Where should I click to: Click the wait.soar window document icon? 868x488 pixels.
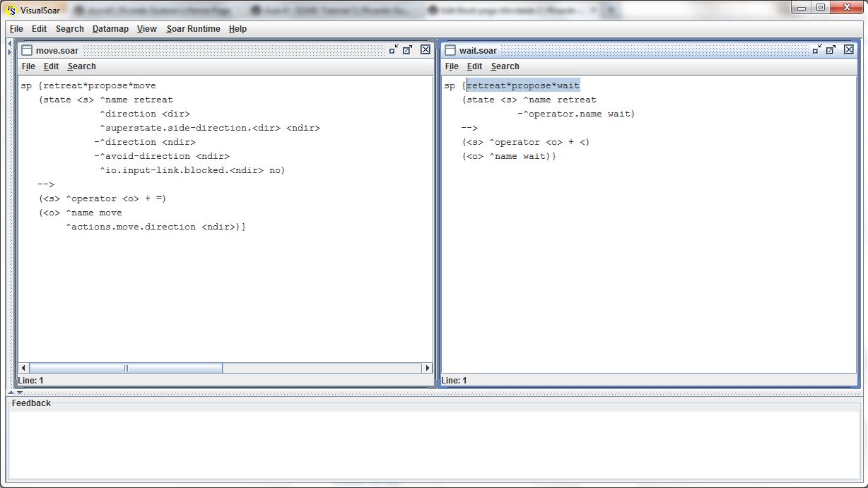coord(450,50)
